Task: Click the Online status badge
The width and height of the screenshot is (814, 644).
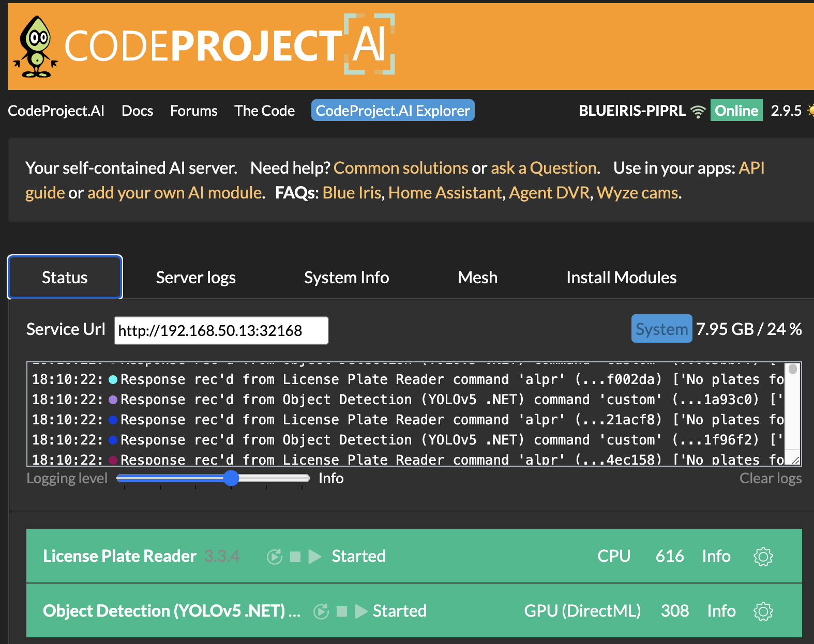Action: point(736,110)
